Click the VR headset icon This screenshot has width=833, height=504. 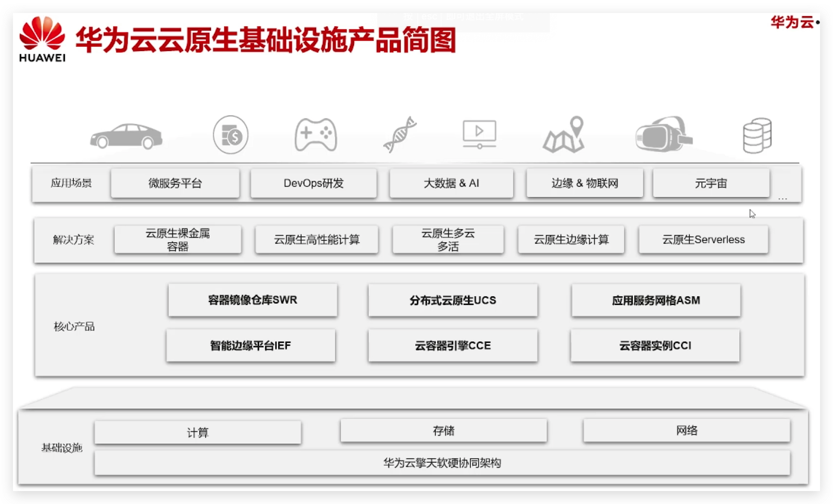663,135
